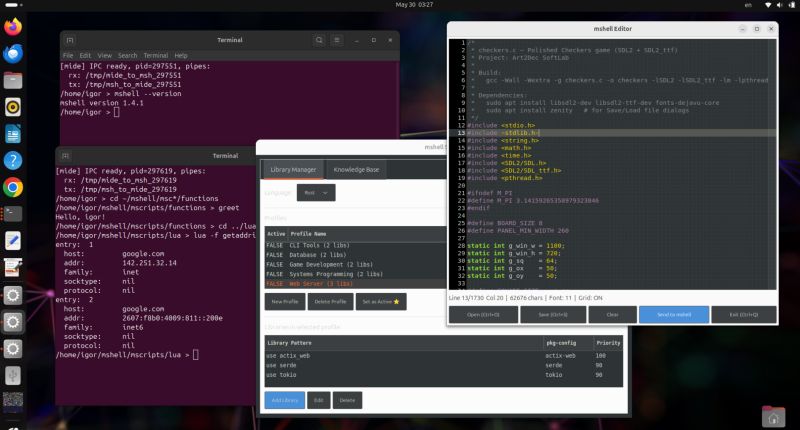Open Rhythmbox music player in dock
Viewport: 800px width, 430px height.
13,107
